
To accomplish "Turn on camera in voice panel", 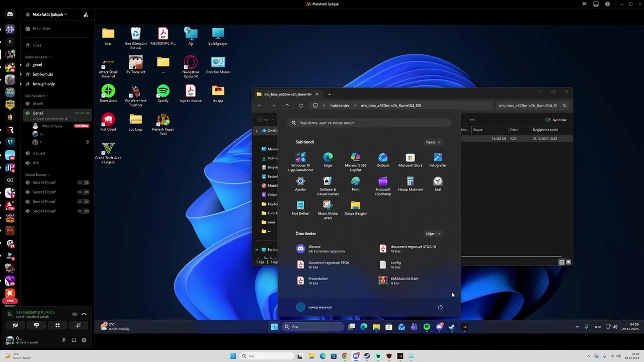I will click(15, 325).
